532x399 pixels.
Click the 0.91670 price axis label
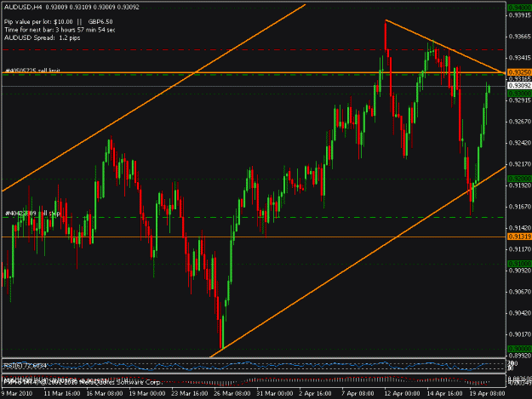click(519, 207)
